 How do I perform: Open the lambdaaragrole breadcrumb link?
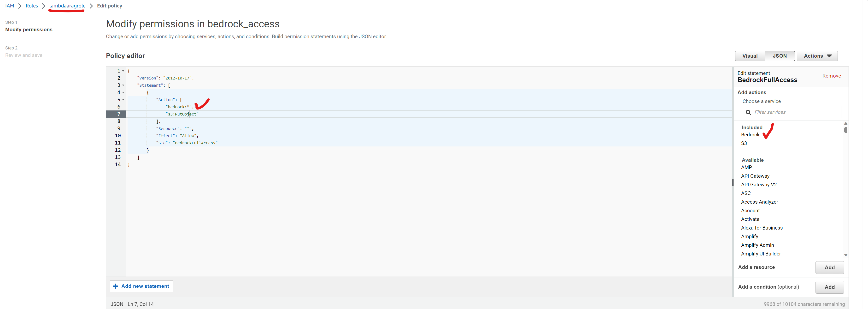67,6
